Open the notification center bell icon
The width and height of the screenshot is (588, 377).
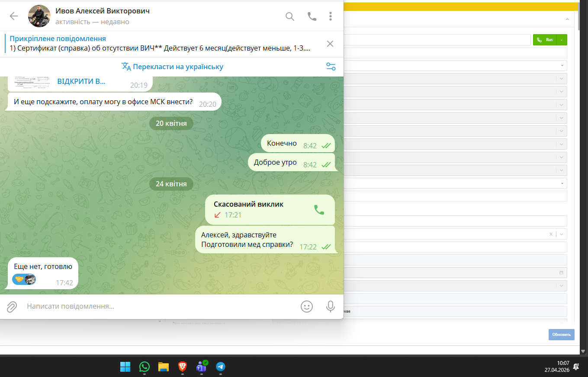coord(576,367)
